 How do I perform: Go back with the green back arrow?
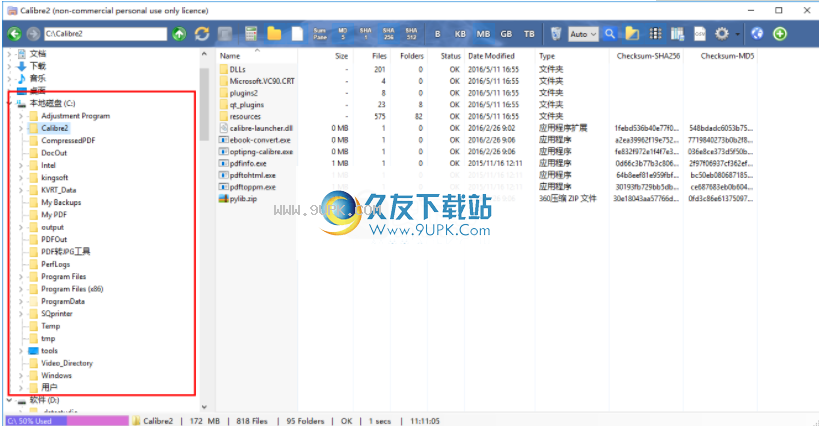point(15,34)
